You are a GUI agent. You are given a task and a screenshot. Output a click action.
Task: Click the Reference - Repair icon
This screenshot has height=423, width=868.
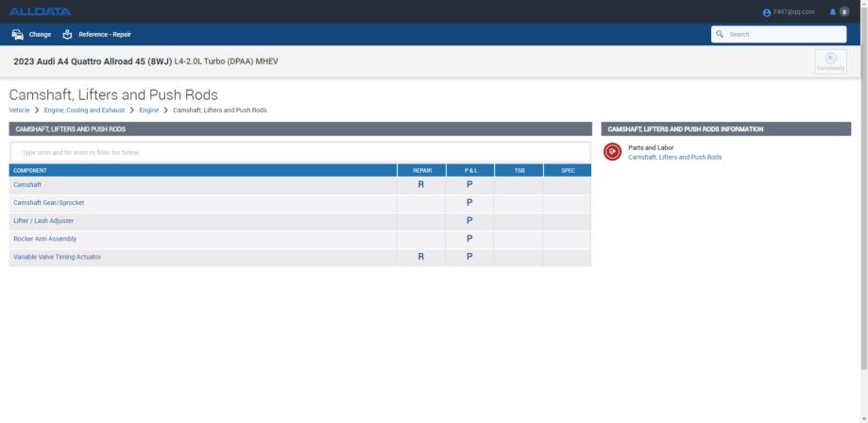click(68, 34)
